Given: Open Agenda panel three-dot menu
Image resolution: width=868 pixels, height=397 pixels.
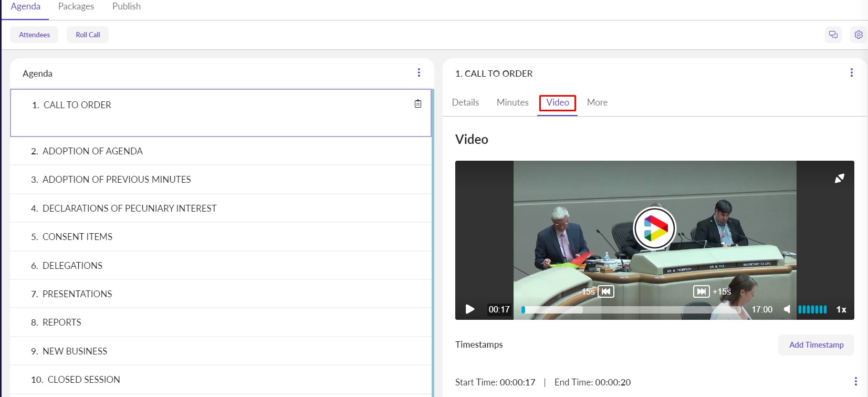Looking at the screenshot, I should click(x=419, y=72).
